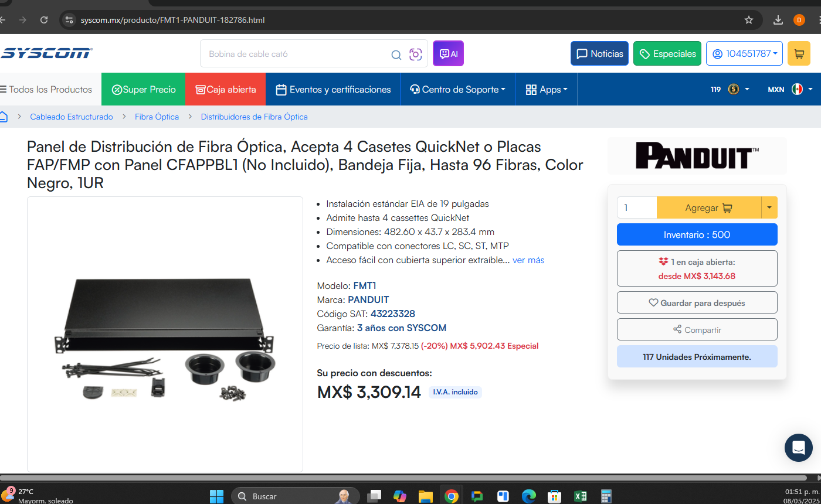
Task: Click the Windows taskbar Buscar search box
Action: click(295, 496)
